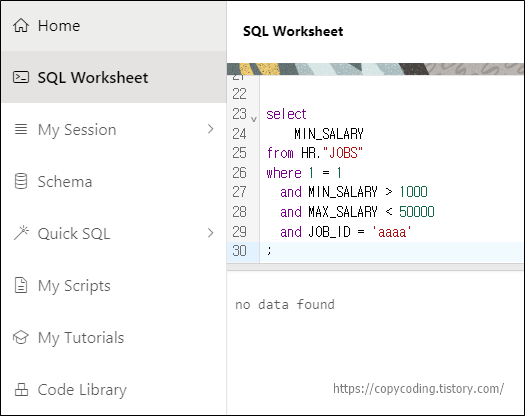Click the Home house icon
This screenshot has height=416, width=525.
coord(21,25)
